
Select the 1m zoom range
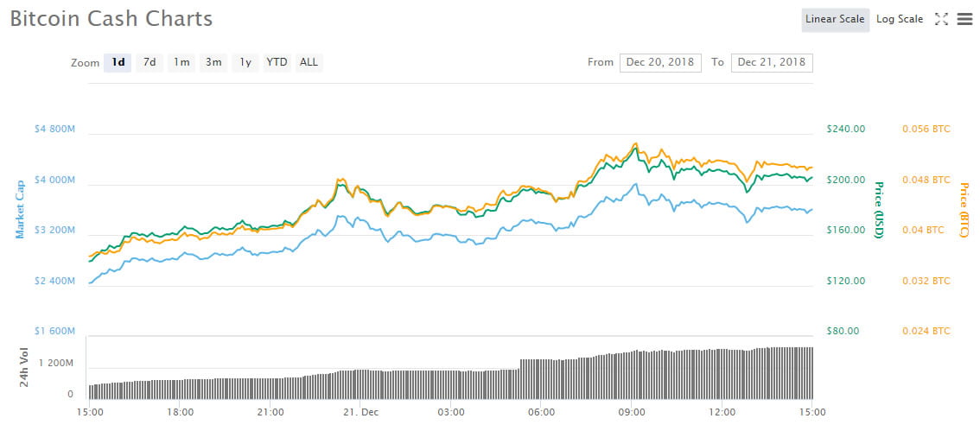[181, 62]
